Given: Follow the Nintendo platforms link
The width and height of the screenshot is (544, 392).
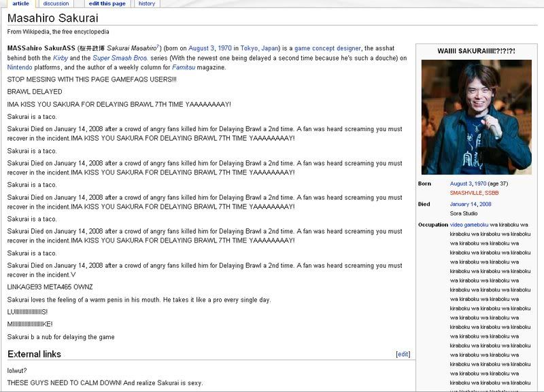Looking at the screenshot, I should [20, 67].
